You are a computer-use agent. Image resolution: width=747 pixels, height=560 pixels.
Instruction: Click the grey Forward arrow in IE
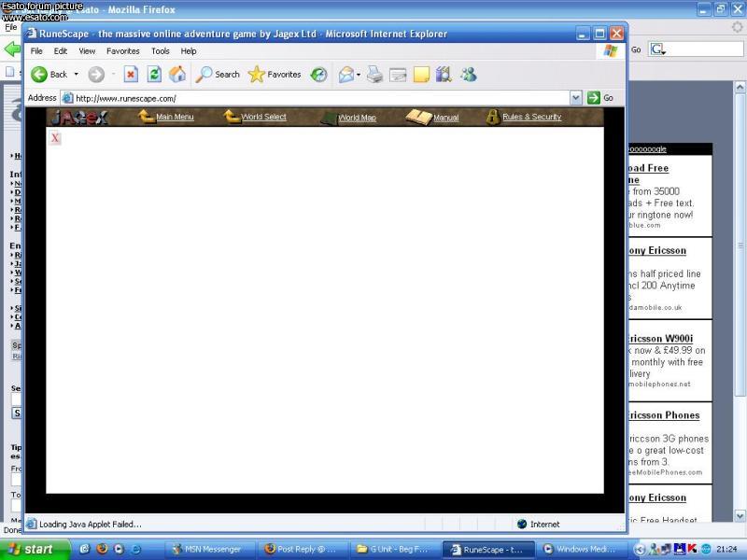point(96,75)
